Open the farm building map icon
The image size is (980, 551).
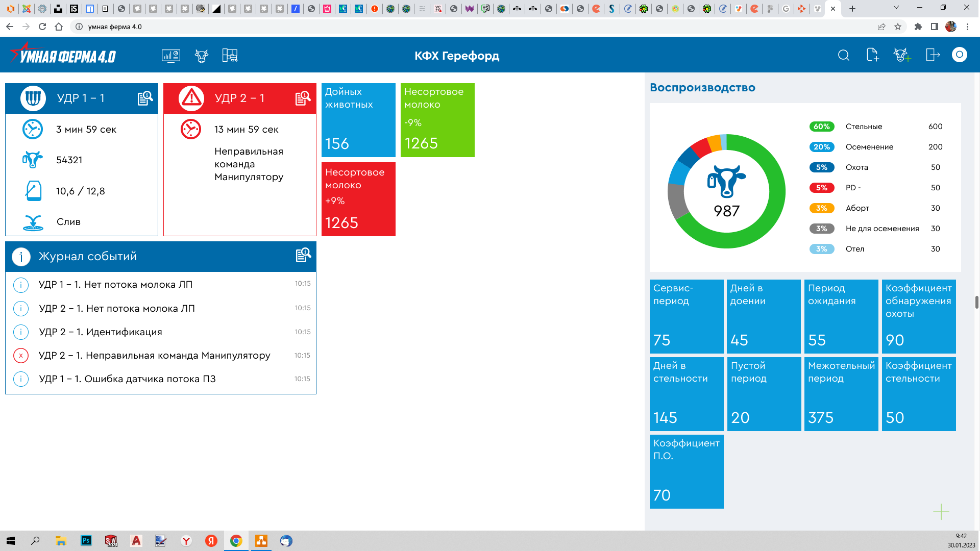[230, 56]
